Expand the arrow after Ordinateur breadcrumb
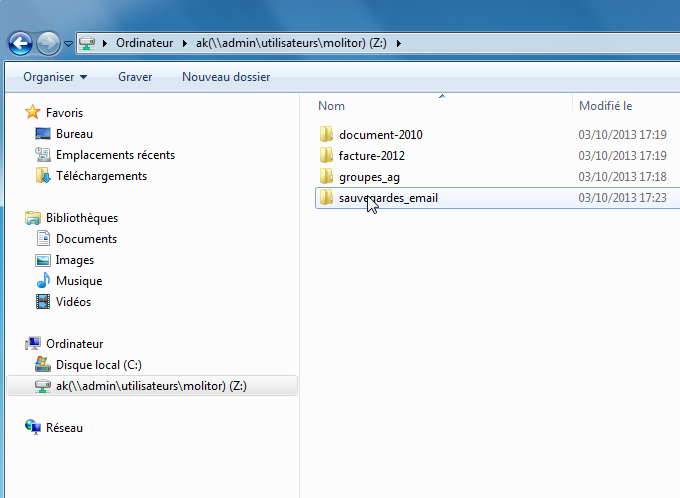Image resolution: width=680 pixels, height=498 pixels. [x=185, y=43]
